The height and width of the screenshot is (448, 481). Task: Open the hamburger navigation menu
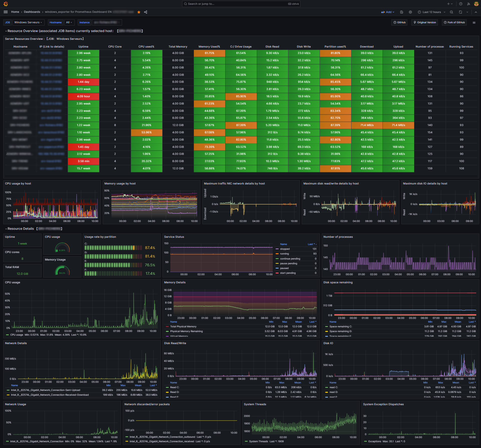(6, 12)
